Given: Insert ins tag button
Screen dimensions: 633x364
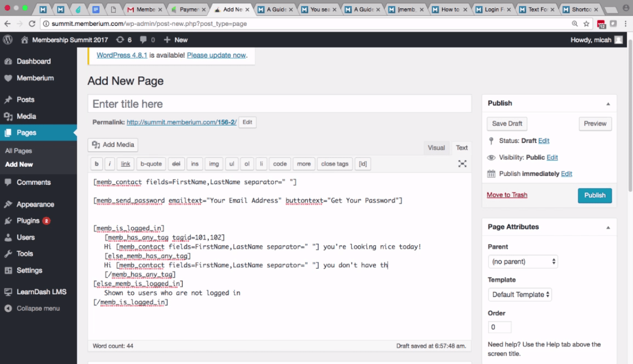Looking at the screenshot, I should click(195, 164).
